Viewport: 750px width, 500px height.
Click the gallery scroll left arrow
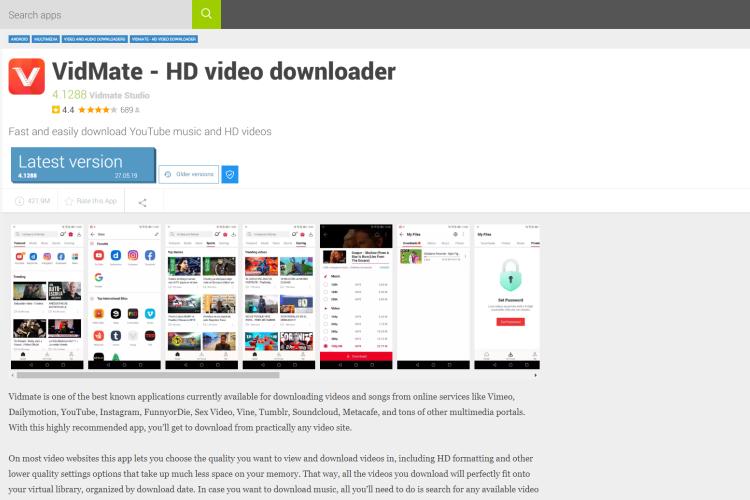(x=12, y=375)
